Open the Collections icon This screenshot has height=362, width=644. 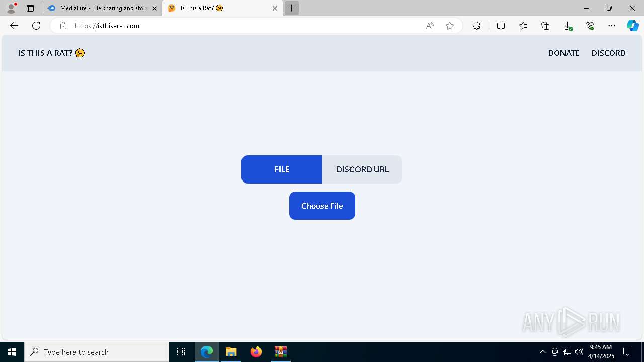(x=545, y=26)
